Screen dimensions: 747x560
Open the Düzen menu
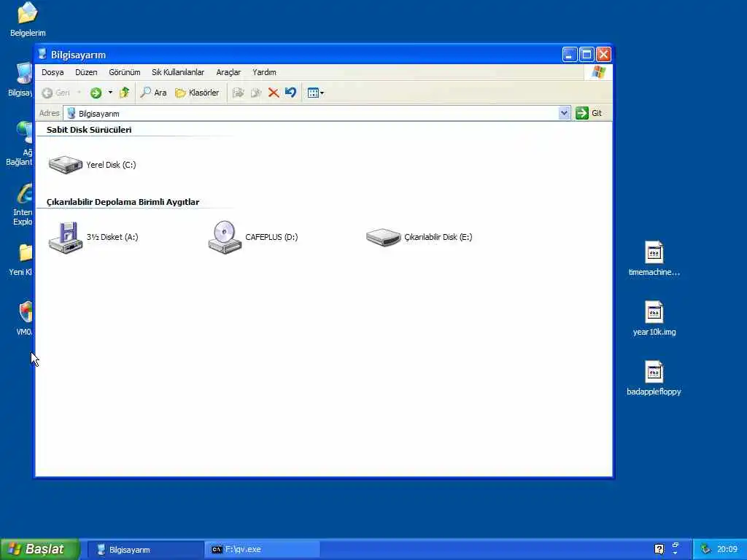tap(86, 72)
